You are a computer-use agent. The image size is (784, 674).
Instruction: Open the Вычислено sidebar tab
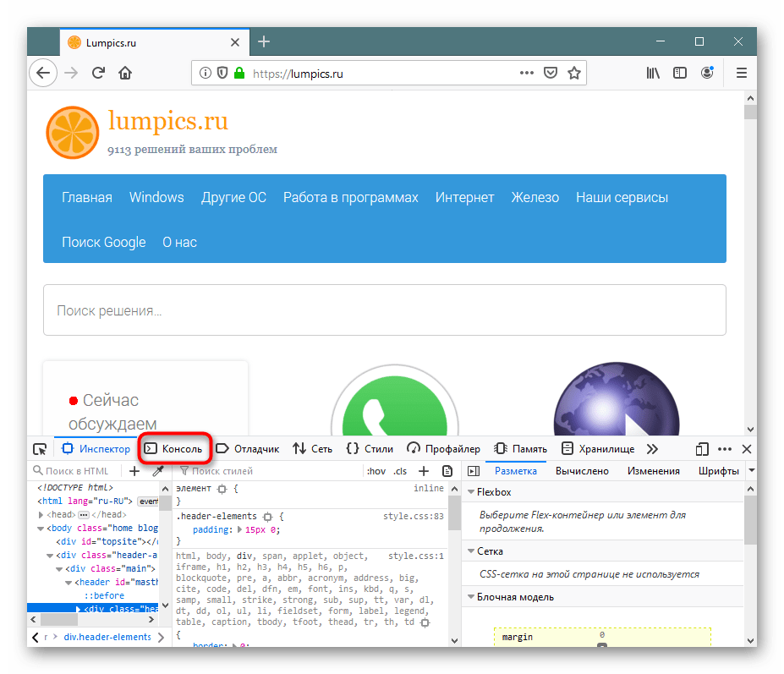click(582, 471)
